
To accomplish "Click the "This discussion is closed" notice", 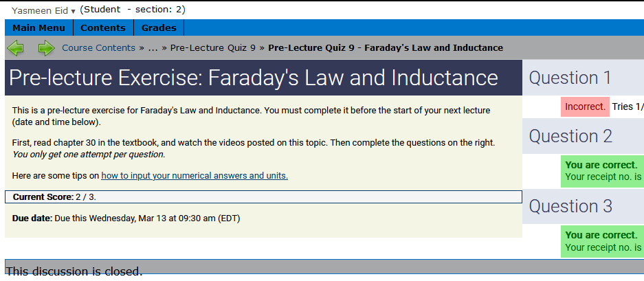I will point(74,271).
